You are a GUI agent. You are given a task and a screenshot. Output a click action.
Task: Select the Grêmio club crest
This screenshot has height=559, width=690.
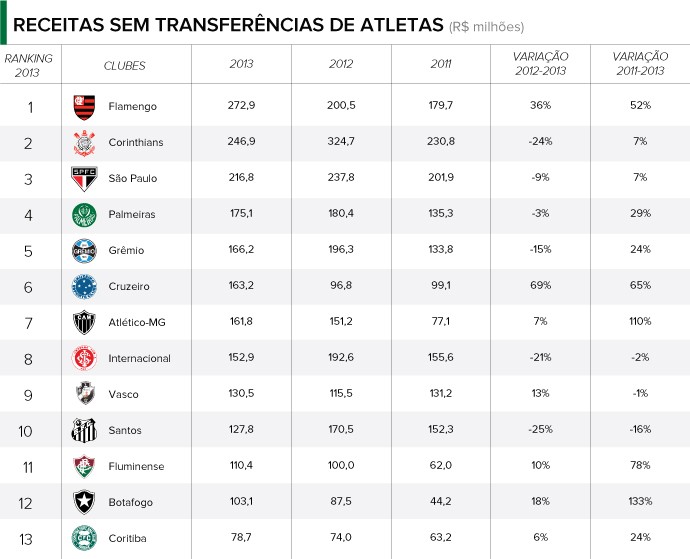coord(83,250)
